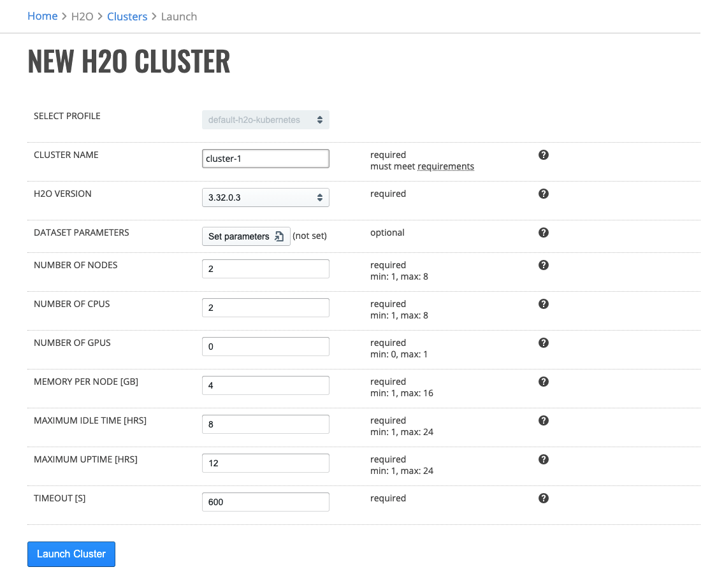Click the 'min: 1, max: 16' hint

click(x=402, y=393)
